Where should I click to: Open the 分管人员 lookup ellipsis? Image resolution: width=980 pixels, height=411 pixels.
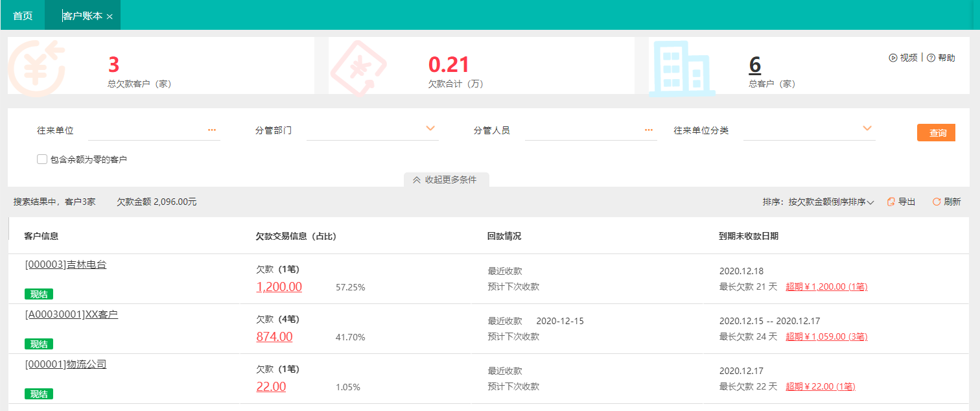click(649, 130)
